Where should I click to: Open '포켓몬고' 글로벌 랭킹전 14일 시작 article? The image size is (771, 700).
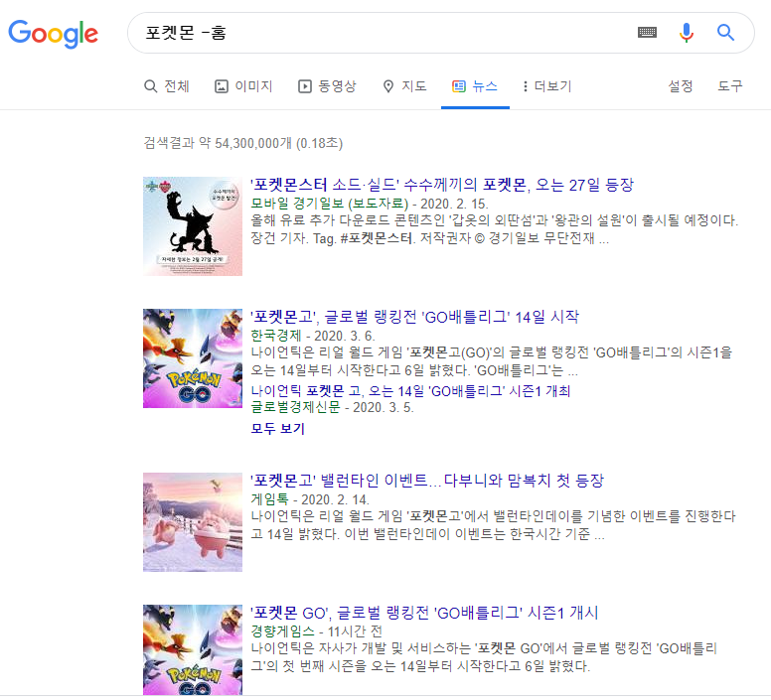click(414, 317)
